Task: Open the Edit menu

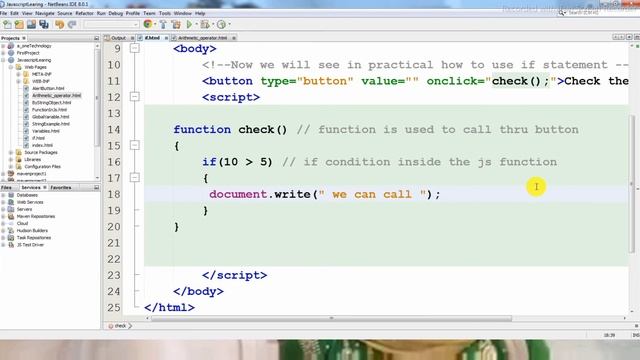Action: tap(14, 13)
